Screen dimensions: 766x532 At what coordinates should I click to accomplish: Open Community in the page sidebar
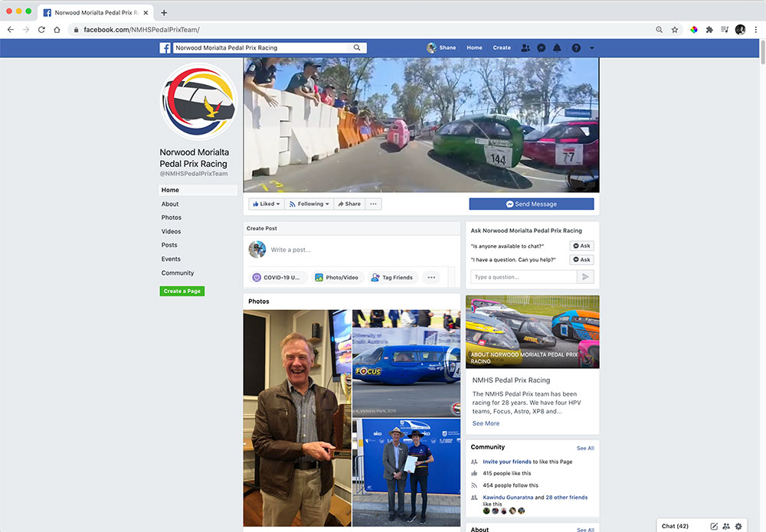click(178, 273)
